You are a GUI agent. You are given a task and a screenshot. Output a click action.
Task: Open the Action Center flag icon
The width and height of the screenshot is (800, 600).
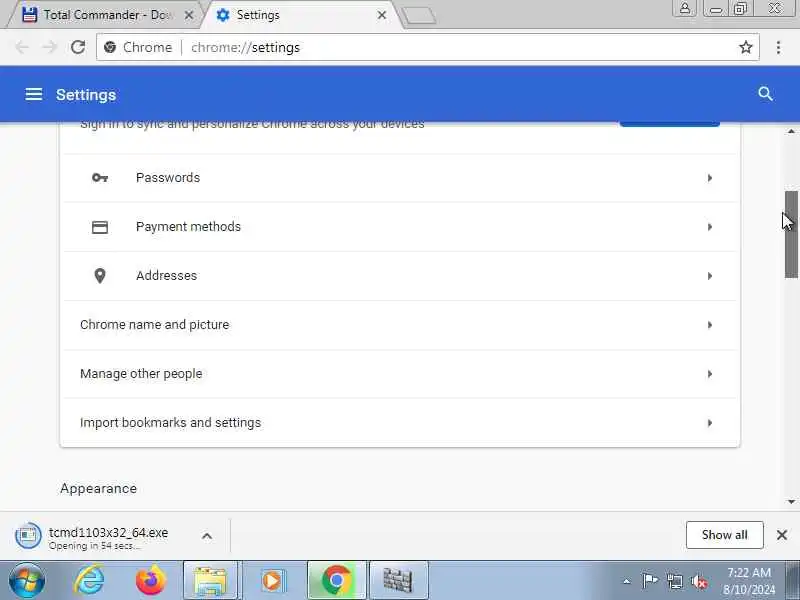coord(649,581)
